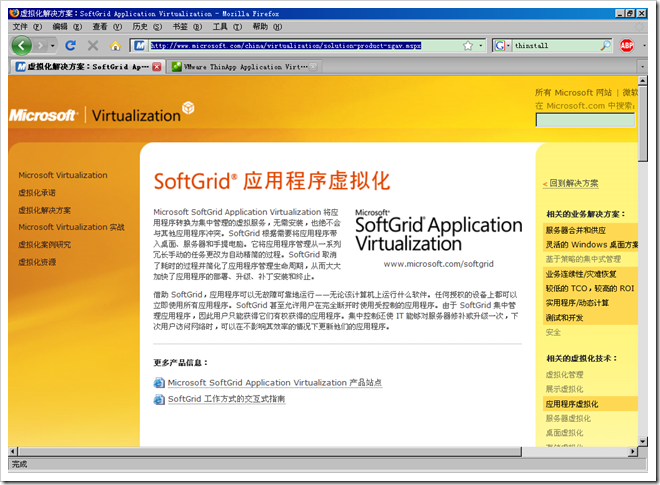Click horizontal scrollbar left arrow
Viewport: 660px width, 485px height.
(x=13, y=451)
